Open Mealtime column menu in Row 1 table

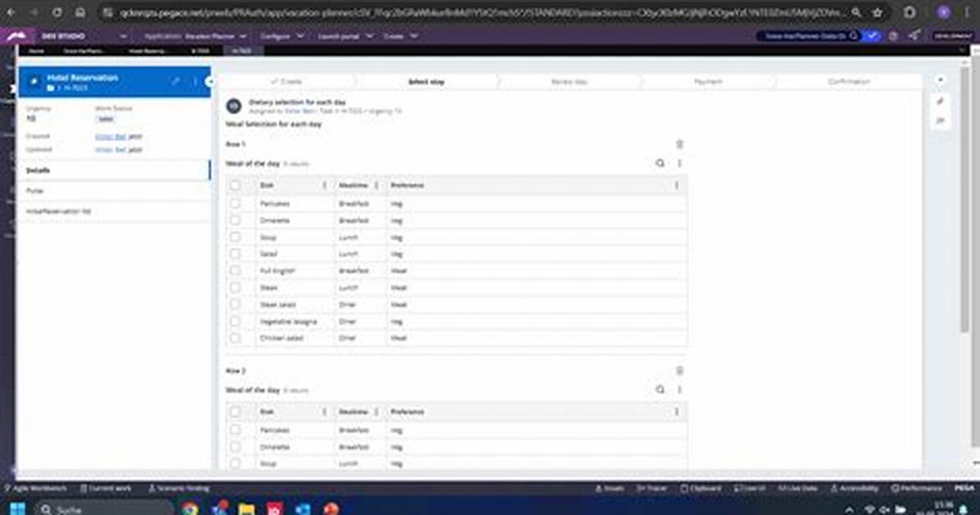[x=376, y=185]
